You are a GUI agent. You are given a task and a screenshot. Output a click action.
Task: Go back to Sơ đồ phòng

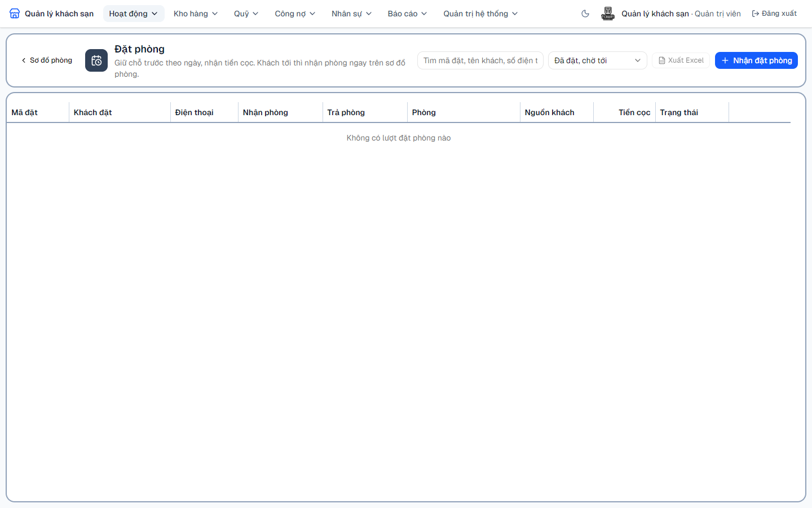click(47, 60)
